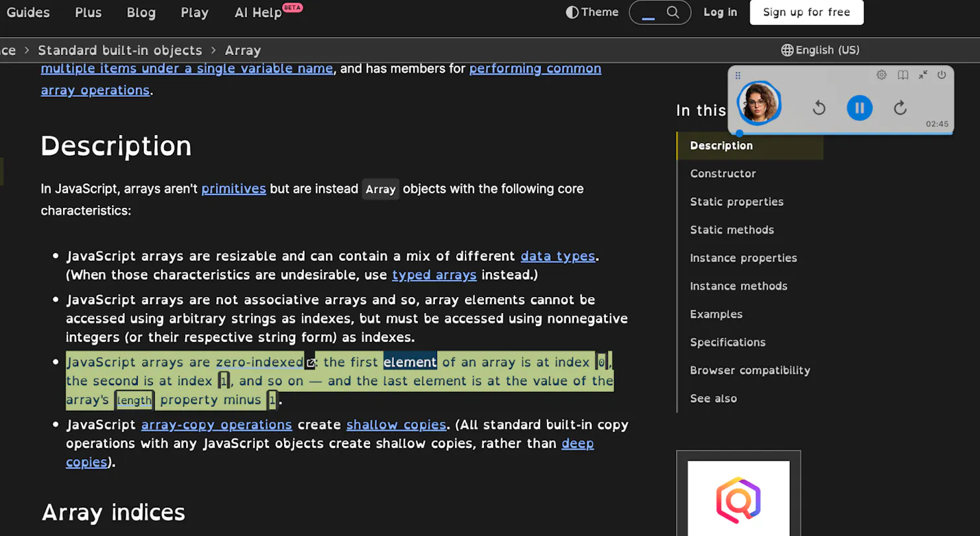The width and height of the screenshot is (980, 536).
Task: Pause the reader playback
Action: tap(859, 108)
